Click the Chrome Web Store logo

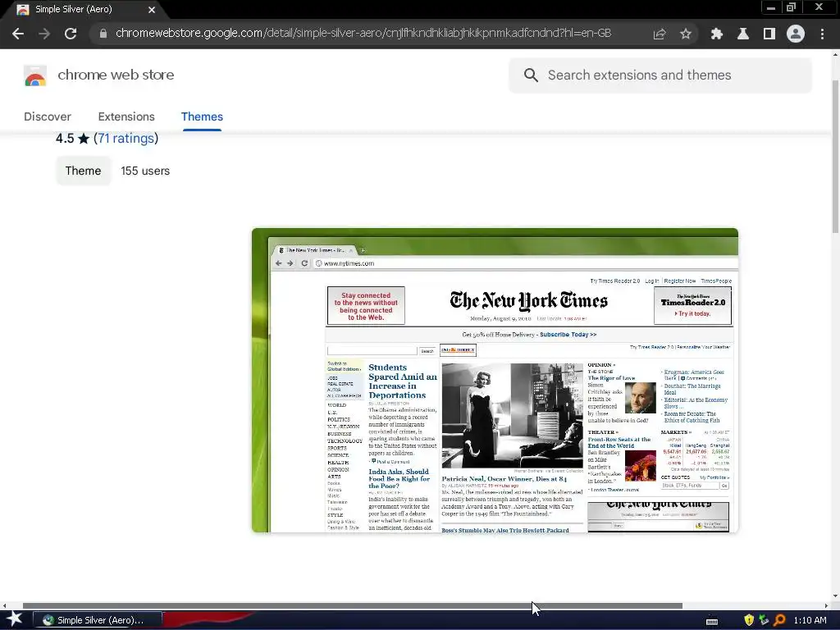35,75
